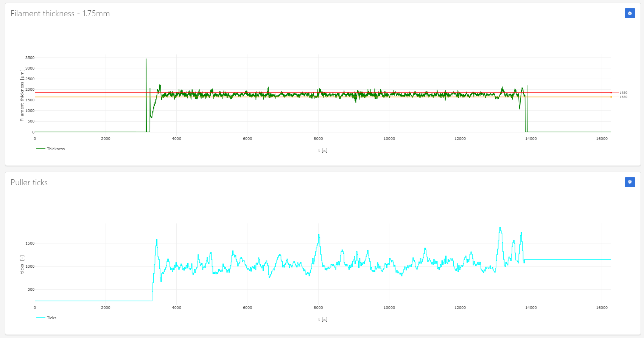Click the red 1850 threshold line marker
Screen dimensions: 644x338
(x=611, y=93)
